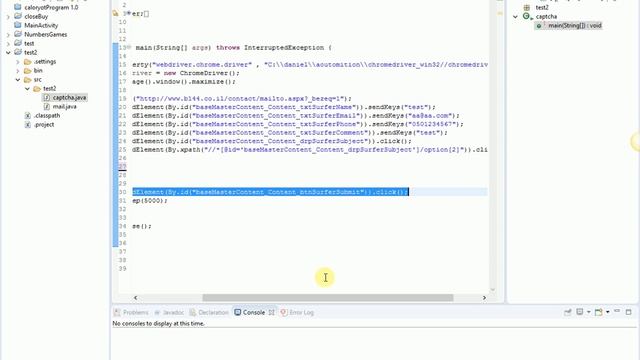Click the test2 package icon in Outline
This screenshot has height=360, width=640.
click(x=527, y=7)
